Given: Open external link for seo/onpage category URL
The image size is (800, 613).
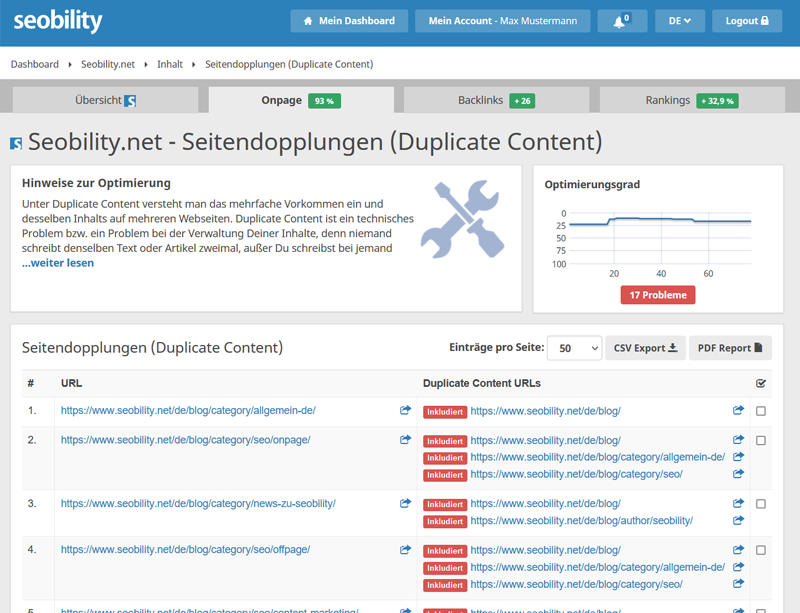Looking at the screenshot, I should [x=405, y=439].
